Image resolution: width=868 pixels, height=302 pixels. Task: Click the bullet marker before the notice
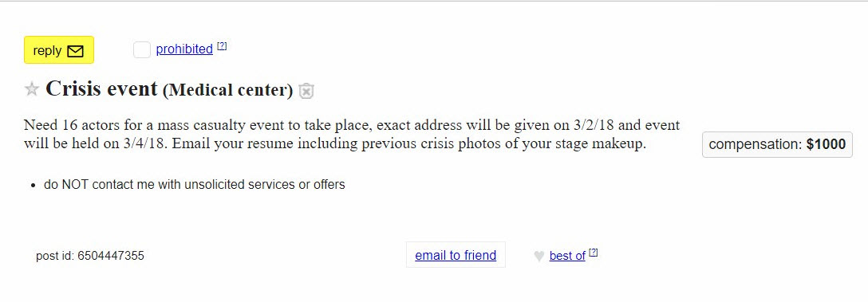pyautogui.click(x=34, y=186)
